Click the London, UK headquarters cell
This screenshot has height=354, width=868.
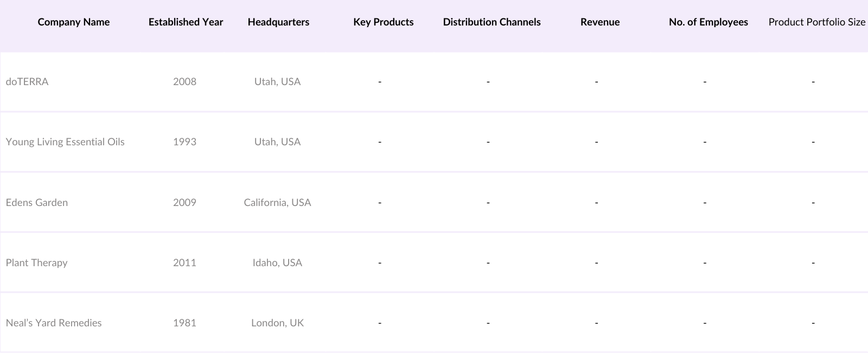point(277,323)
